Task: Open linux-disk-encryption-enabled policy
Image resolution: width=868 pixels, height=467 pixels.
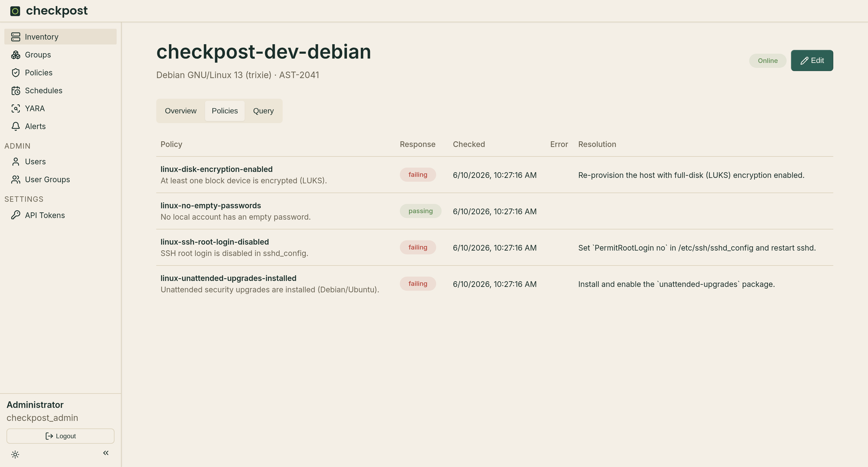Action: click(x=216, y=169)
